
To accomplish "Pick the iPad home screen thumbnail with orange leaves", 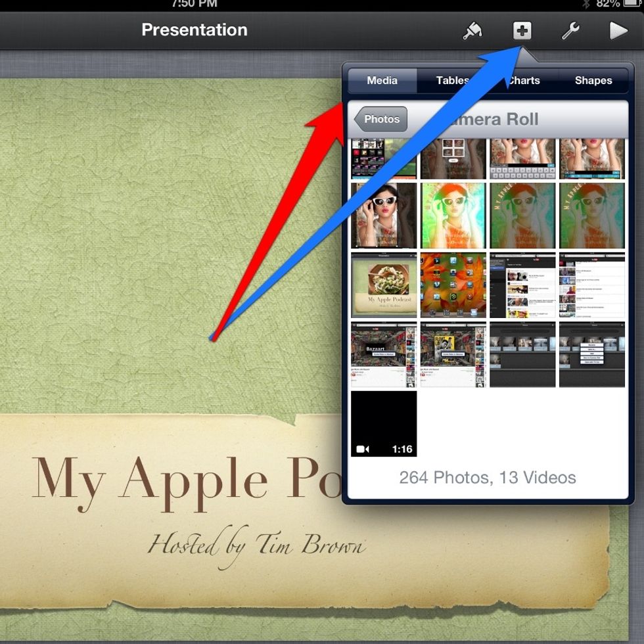I will point(453,285).
